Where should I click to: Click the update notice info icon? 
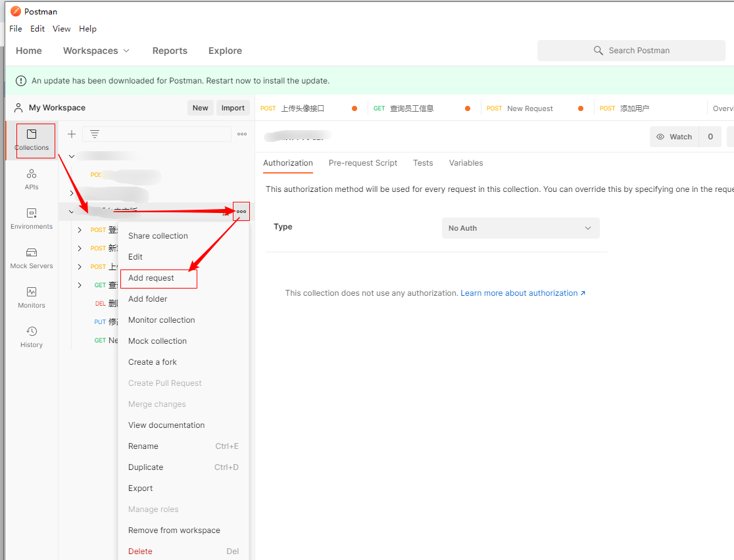pyautogui.click(x=21, y=80)
